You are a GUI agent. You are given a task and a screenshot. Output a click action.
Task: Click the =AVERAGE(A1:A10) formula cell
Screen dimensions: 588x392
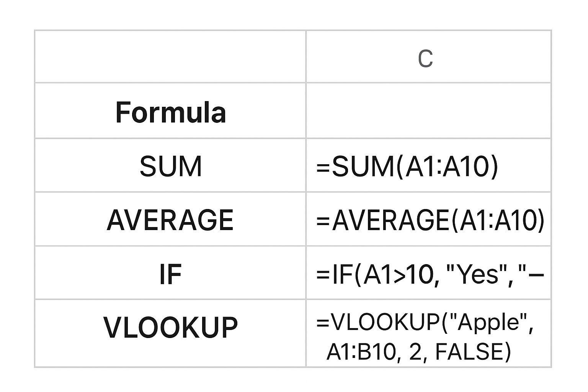pos(430,220)
